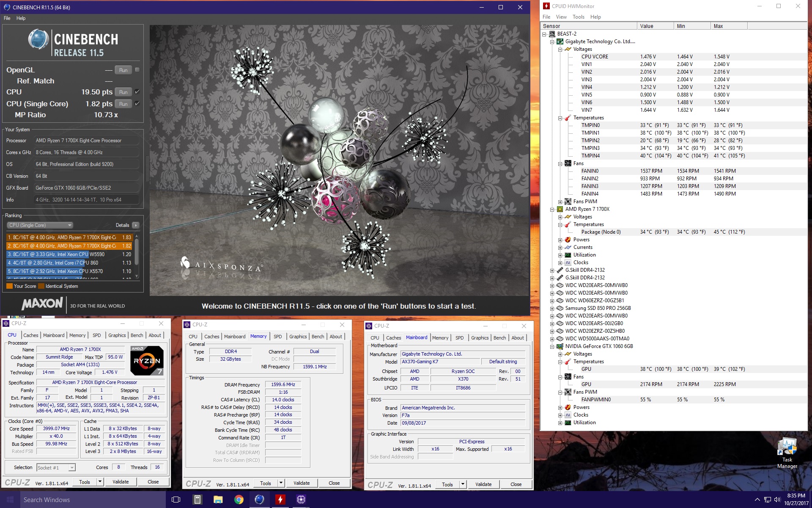Click the orange Your Score color swatch
Viewport: 812px width, 508px height.
click(9, 286)
